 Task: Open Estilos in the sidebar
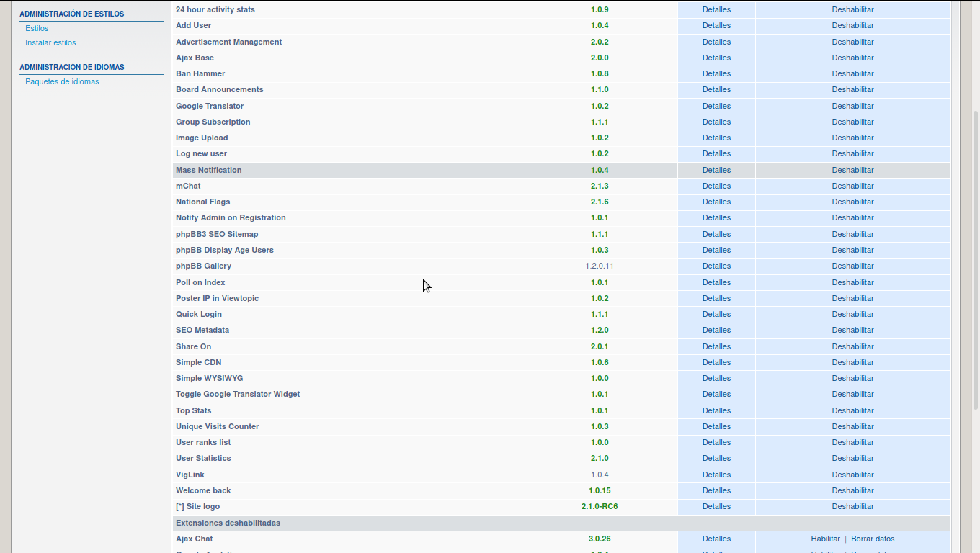click(x=37, y=28)
